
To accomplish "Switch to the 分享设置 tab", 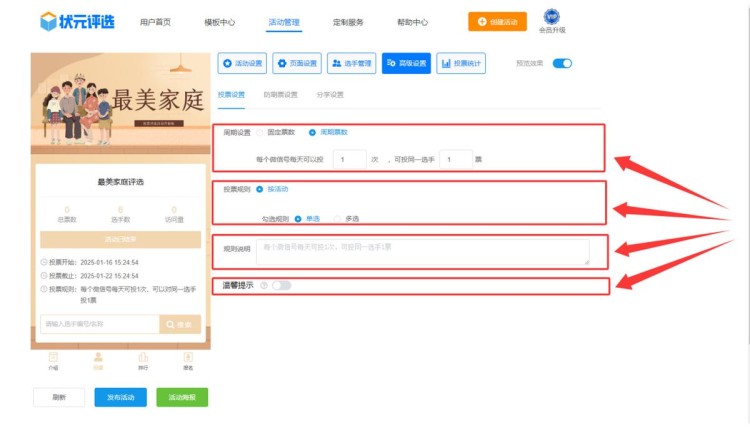I will tap(330, 95).
